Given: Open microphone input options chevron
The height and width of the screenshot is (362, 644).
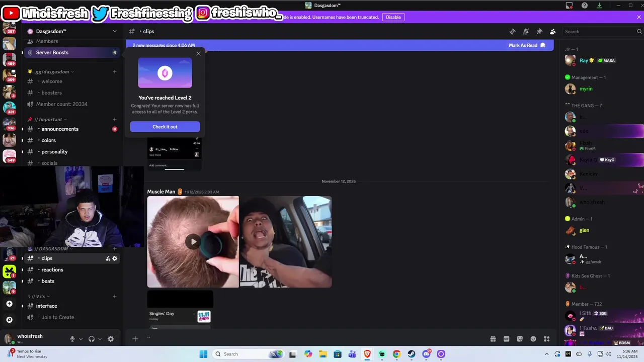Looking at the screenshot, I should point(80,339).
